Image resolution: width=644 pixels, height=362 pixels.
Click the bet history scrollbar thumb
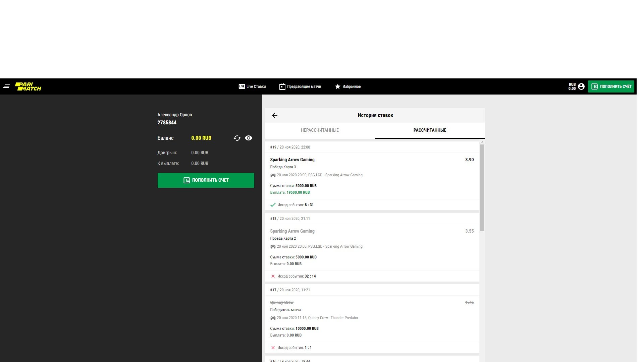pos(482,188)
